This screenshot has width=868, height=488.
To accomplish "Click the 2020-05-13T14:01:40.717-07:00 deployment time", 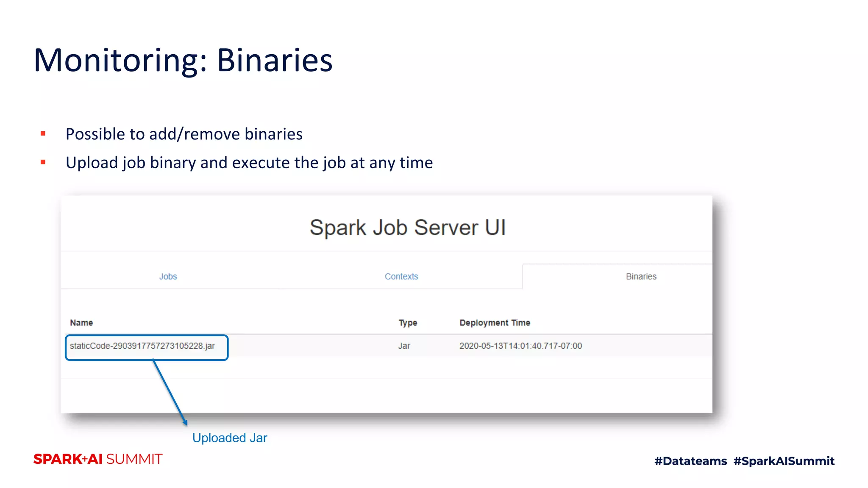I will pos(520,346).
